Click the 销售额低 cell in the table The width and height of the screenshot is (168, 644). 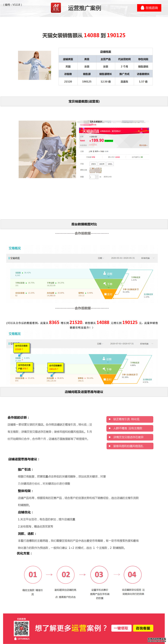click(143, 66)
